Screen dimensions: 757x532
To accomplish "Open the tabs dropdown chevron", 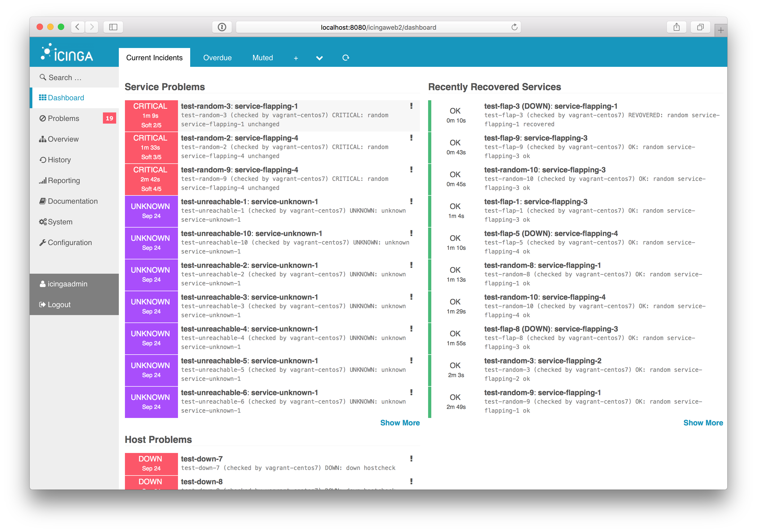I will click(x=319, y=58).
